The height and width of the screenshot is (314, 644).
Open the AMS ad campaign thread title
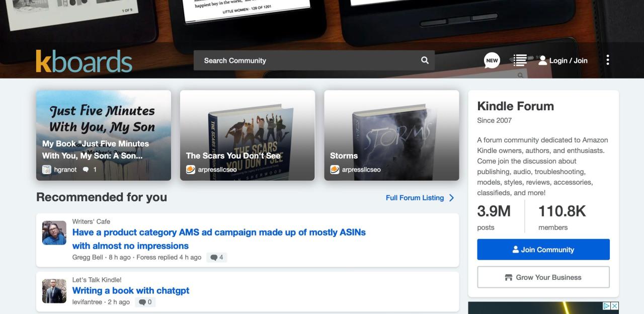click(x=219, y=239)
